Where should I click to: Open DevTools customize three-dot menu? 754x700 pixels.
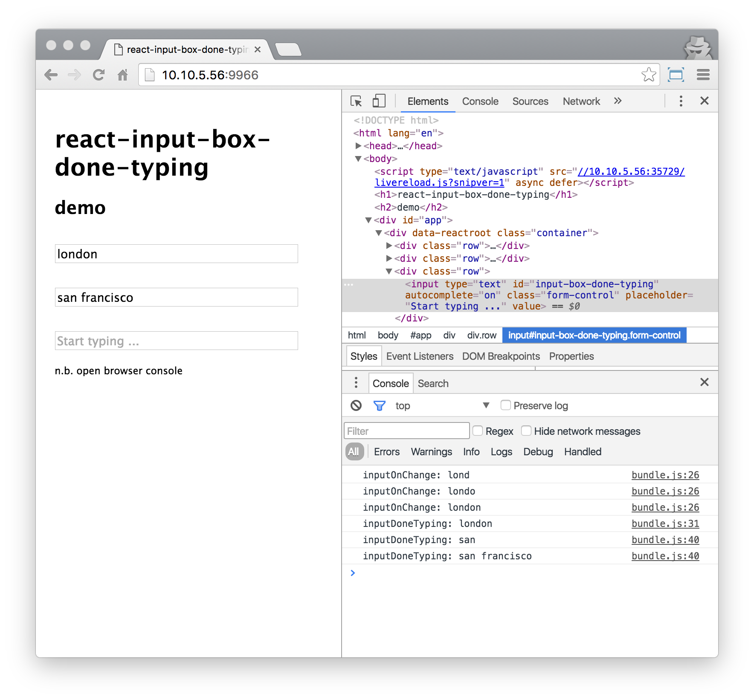coord(681,101)
